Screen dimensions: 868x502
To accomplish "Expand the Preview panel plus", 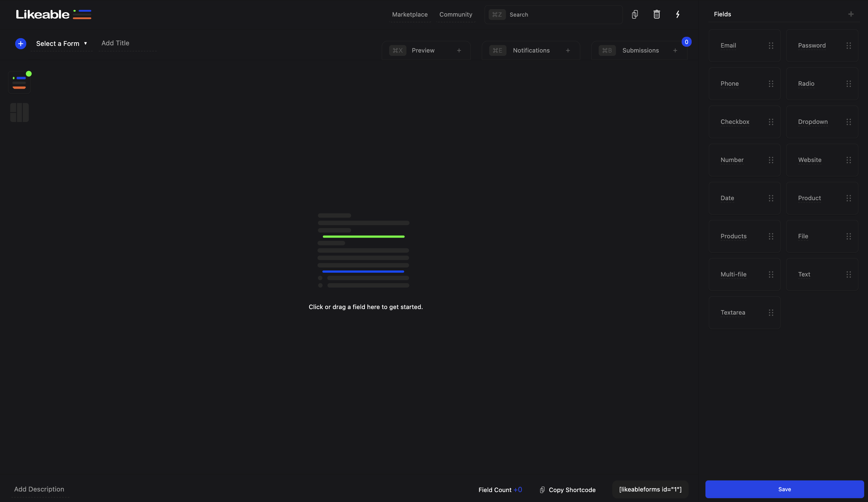I will [x=459, y=51].
